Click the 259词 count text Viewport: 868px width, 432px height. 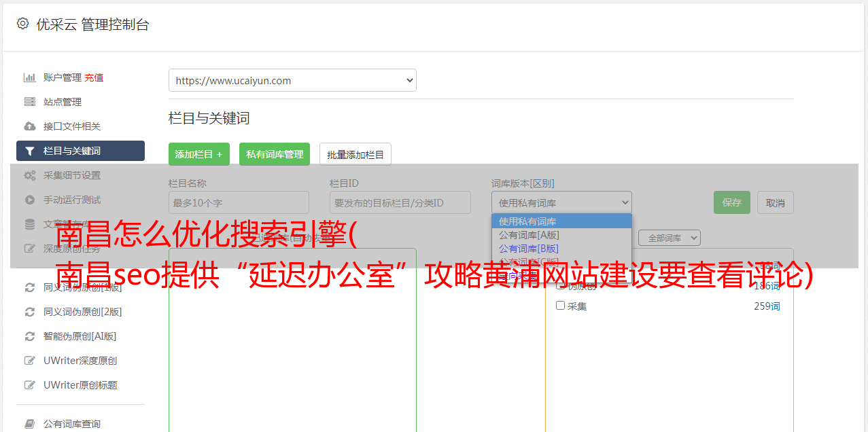click(767, 306)
